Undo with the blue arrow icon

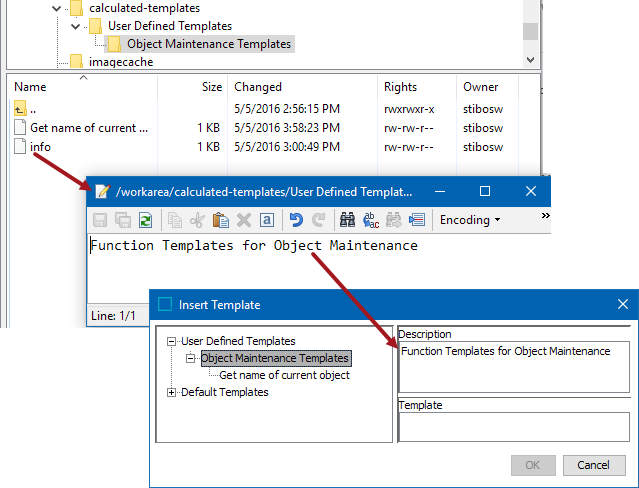tap(296, 220)
